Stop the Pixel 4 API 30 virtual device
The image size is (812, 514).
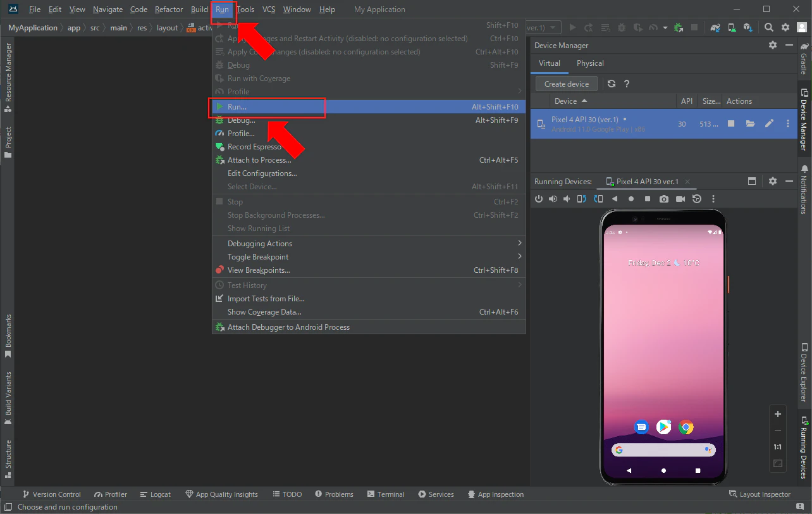pyautogui.click(x=731, y=124)
